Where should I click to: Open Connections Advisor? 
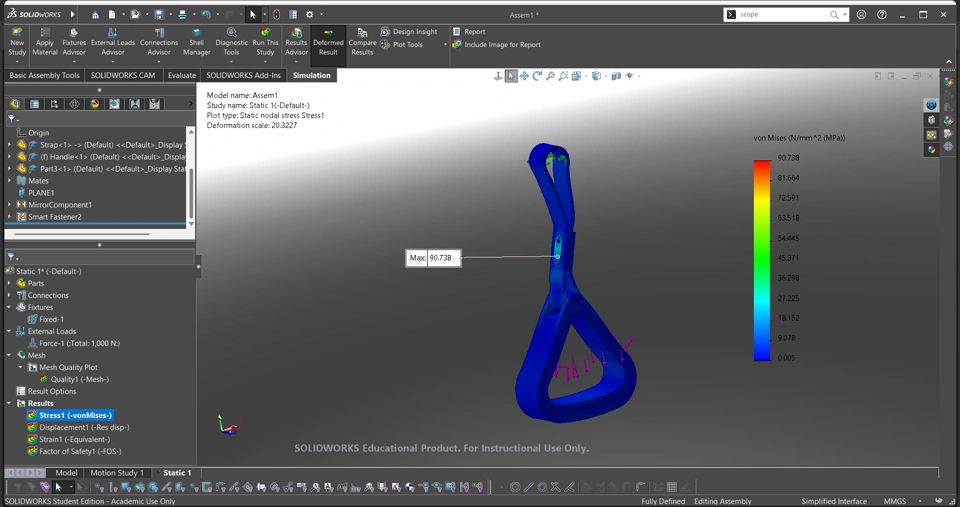click(159, 42)
